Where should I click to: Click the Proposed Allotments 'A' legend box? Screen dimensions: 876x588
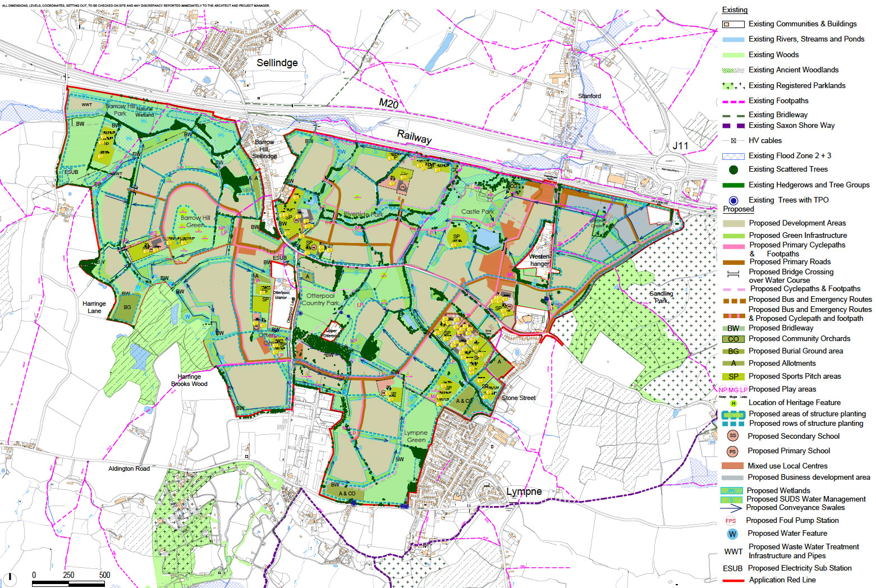point(733,364)
